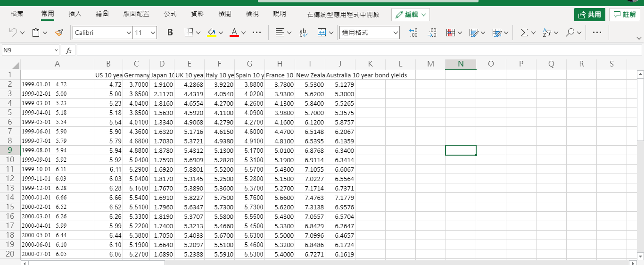Switch to the 公式 tab
Viewport: 644px width, 265px height.
170,14
